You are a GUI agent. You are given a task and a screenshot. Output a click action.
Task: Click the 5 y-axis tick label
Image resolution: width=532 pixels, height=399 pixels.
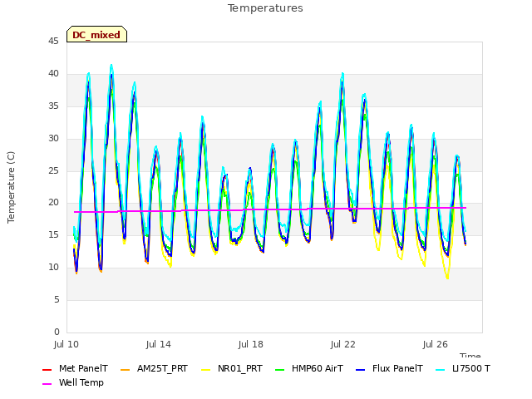57,299
